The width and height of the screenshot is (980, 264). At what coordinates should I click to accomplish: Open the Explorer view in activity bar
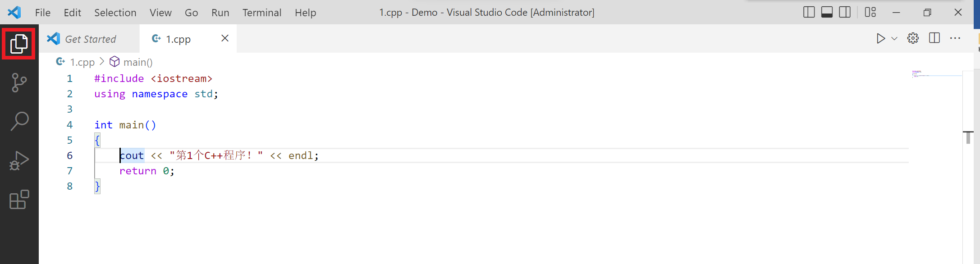[19, 44]
